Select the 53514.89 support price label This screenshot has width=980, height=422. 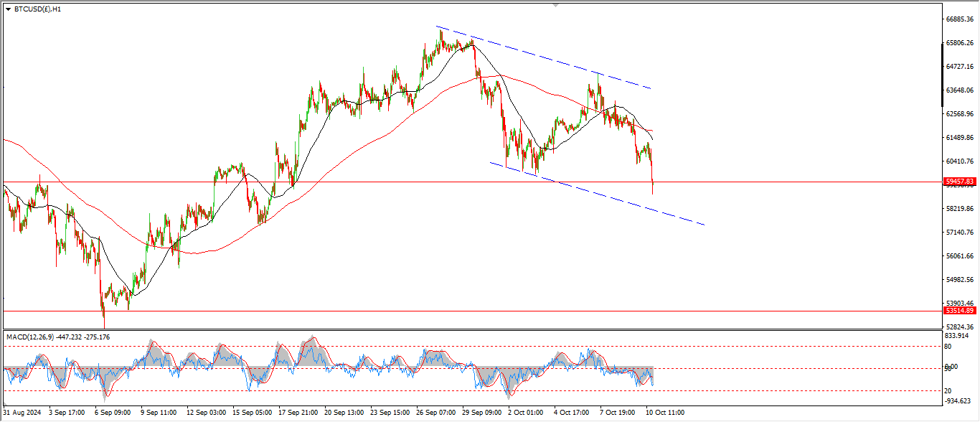tap(959, 311)
